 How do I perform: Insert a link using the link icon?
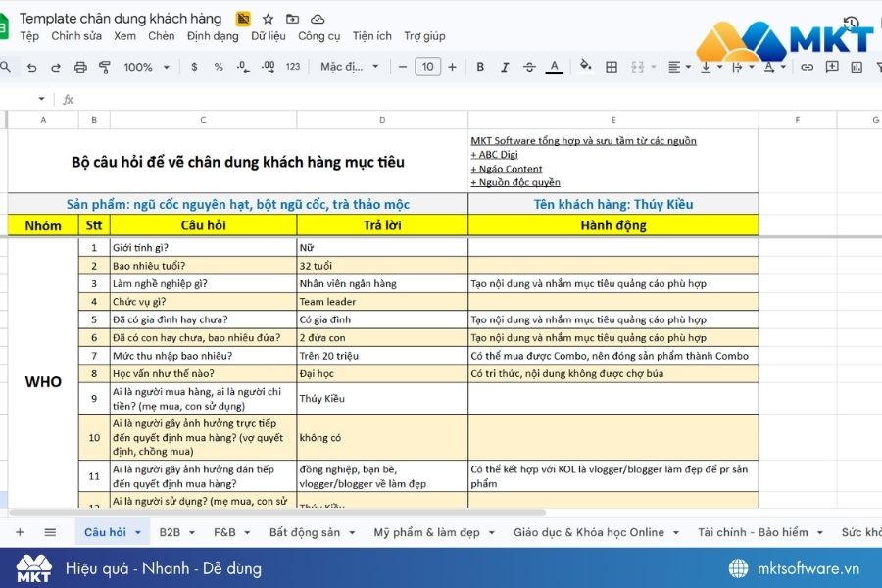click(808, 67)
